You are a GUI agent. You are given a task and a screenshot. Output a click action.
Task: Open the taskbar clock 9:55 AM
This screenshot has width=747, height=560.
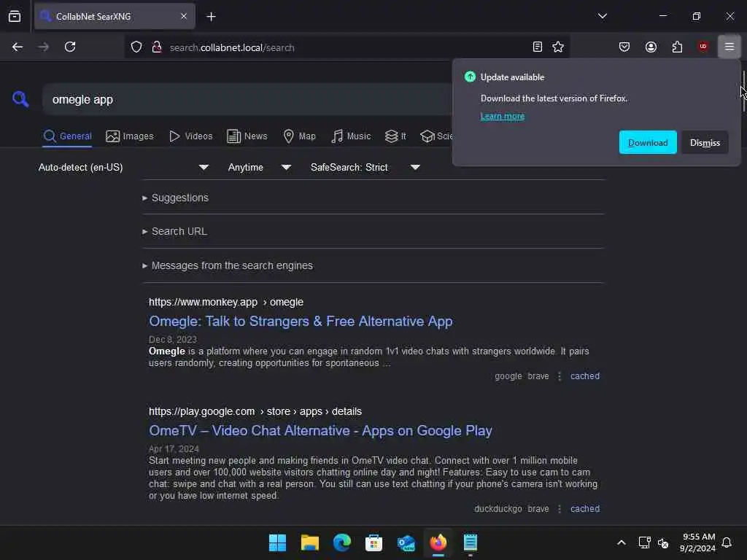(x=698, y=542)
